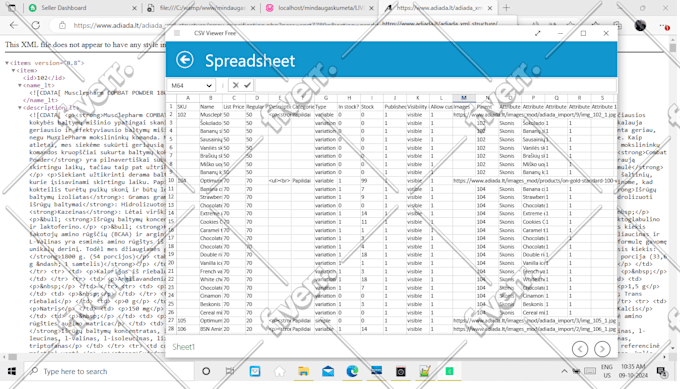Switch to localhost/mindaugaskumeta tab
This screenshot has width=680, height=389.
click(x=320, y=8)
